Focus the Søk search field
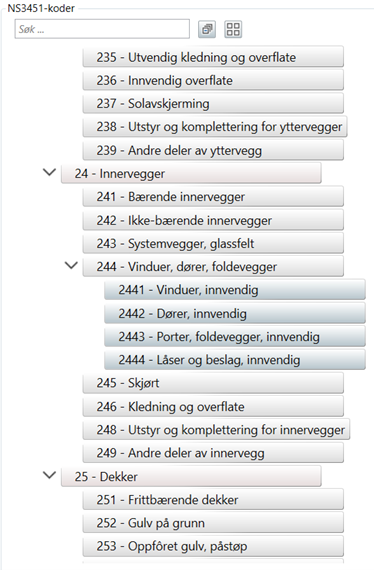The image size is (374, 570). 102,29
